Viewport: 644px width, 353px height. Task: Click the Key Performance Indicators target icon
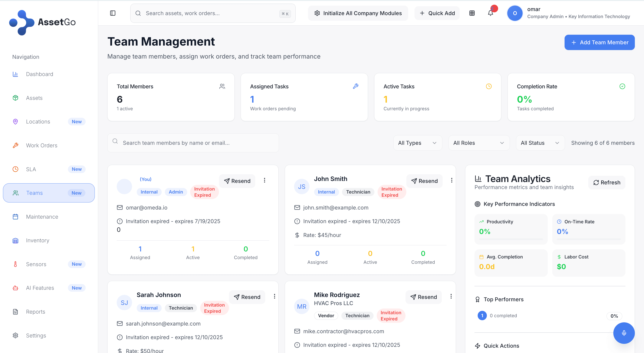coord(477,204)
